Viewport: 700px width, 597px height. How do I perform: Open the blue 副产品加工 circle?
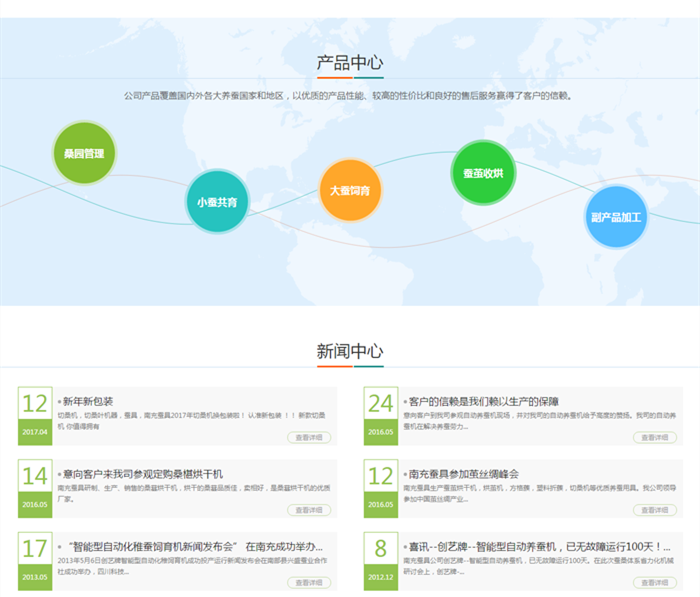tap(616, 216)
